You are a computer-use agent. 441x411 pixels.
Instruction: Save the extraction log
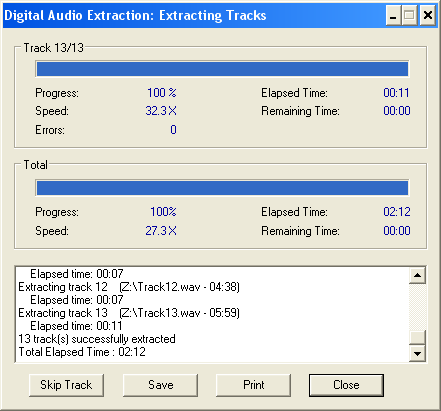pos(160,385)
